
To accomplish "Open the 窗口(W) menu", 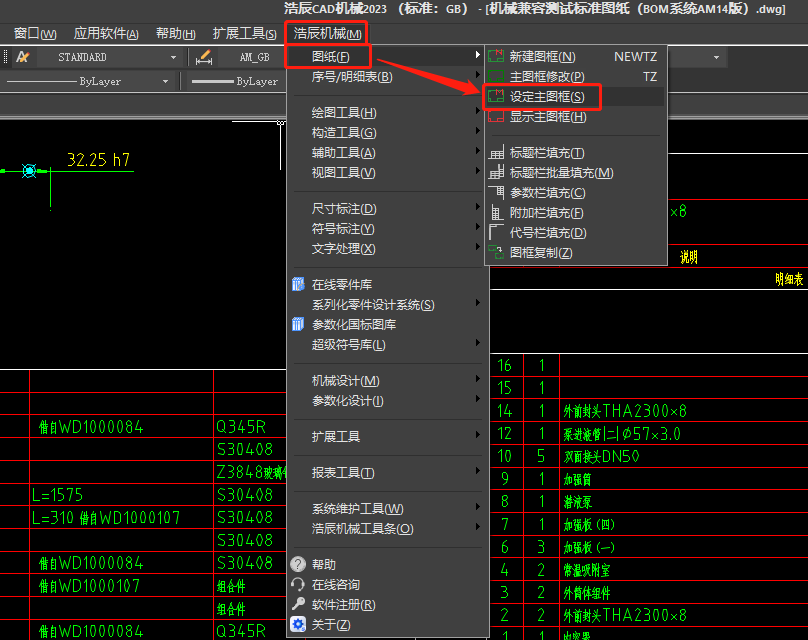I will 35,33.
